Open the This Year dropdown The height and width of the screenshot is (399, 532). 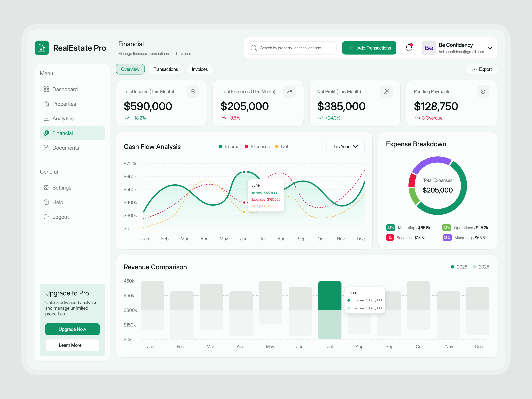[x=345, y=146]
